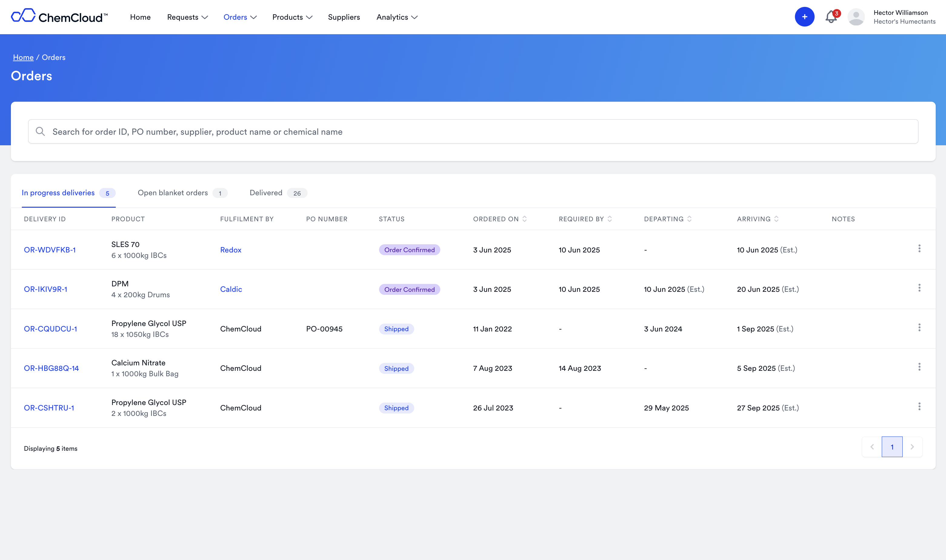Sort by Ordered On column

pos(524,219)
